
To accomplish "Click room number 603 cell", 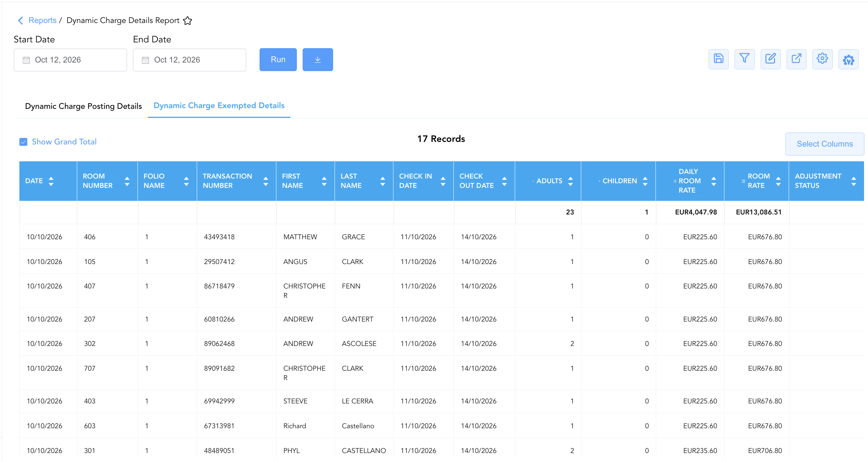I will tap(90, 426).
